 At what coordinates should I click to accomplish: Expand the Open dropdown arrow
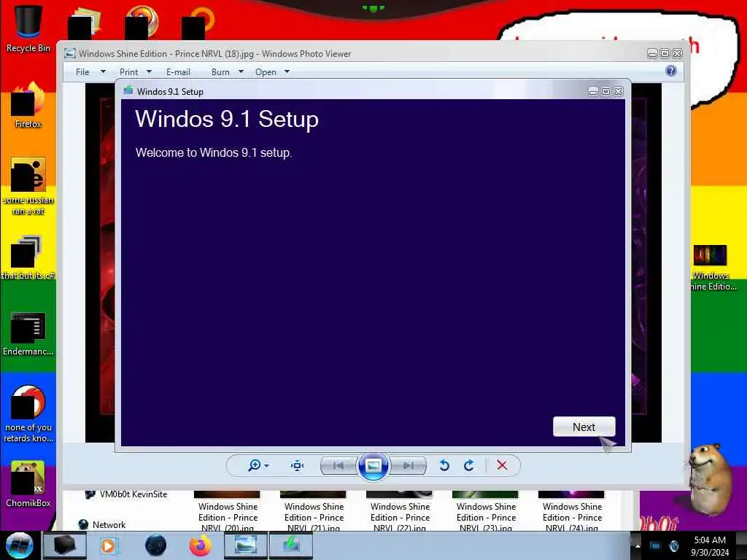coord(287,72)
